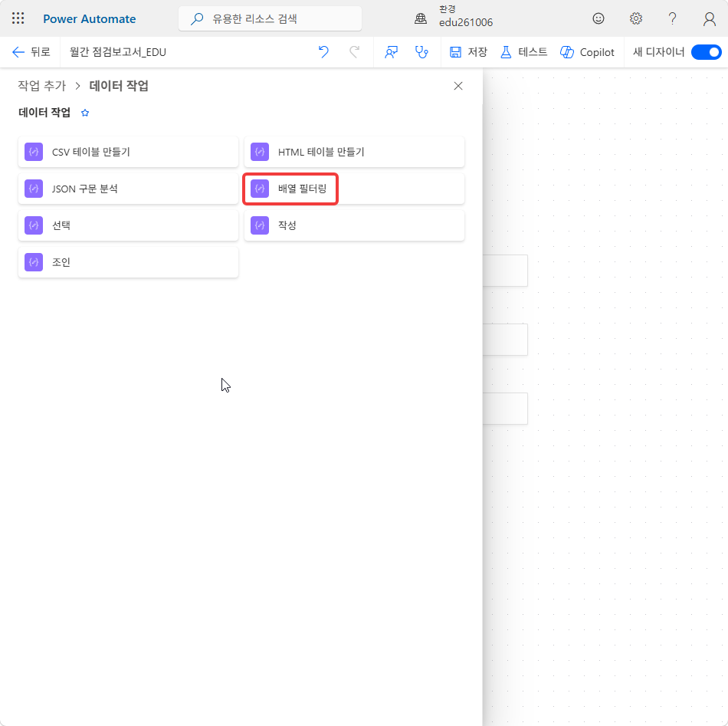This screenshot has height=726, width=728.
Task: Add the CSV 테이블 만들기 action
Action: tap(128, 152)
